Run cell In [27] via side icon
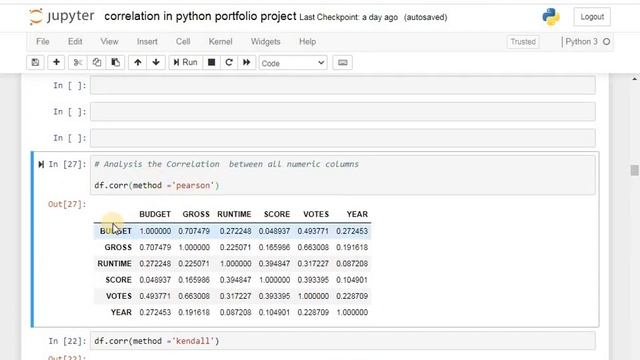The image size is (640, 360). point(41,164)
